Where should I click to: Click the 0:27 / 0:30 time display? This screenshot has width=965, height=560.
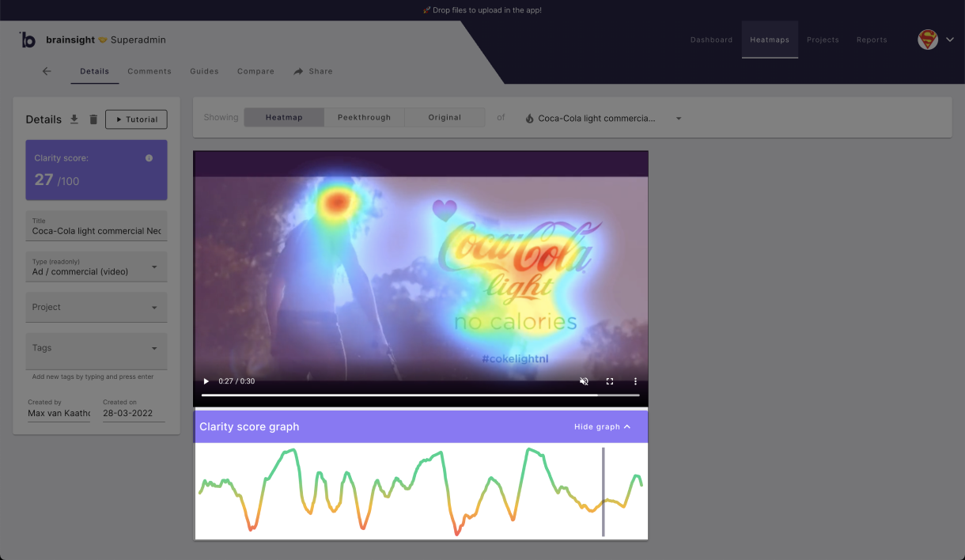236,381
